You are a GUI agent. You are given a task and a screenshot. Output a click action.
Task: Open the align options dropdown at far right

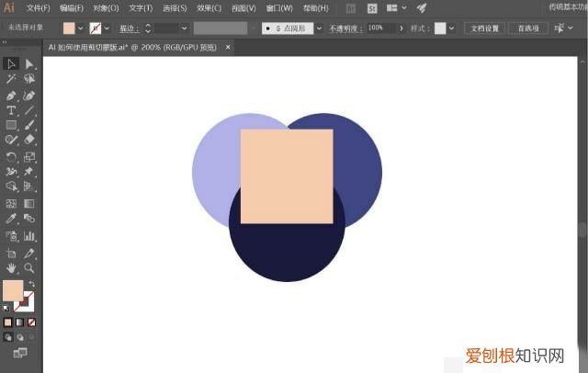click(x=571, y=28)
